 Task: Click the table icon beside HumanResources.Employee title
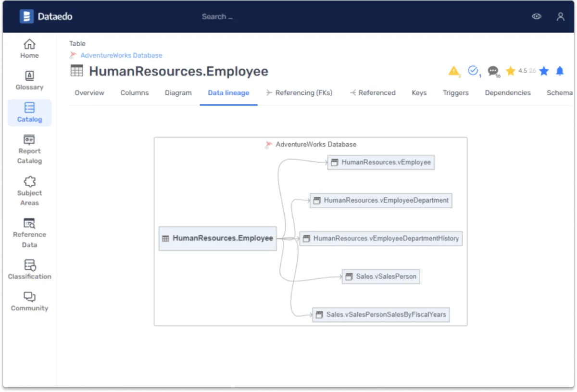click(x=76, y=71)
